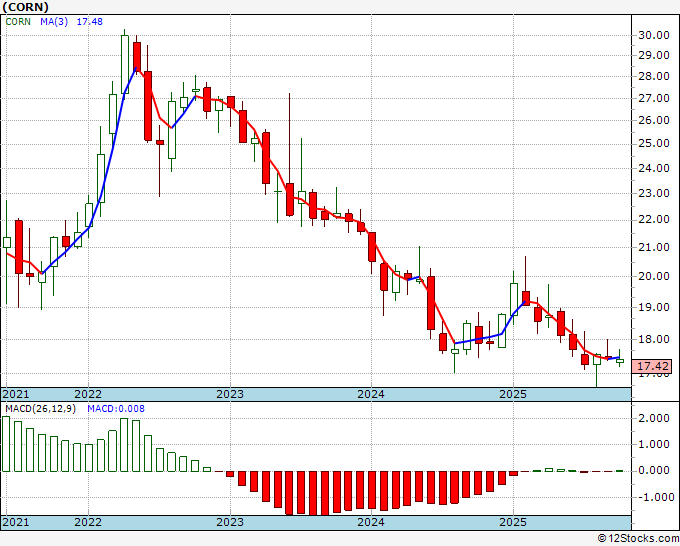Viewport: 680px width, 546px height.
Task: Click the 0.000 MACD axis label
Action: tap(654, 470)
